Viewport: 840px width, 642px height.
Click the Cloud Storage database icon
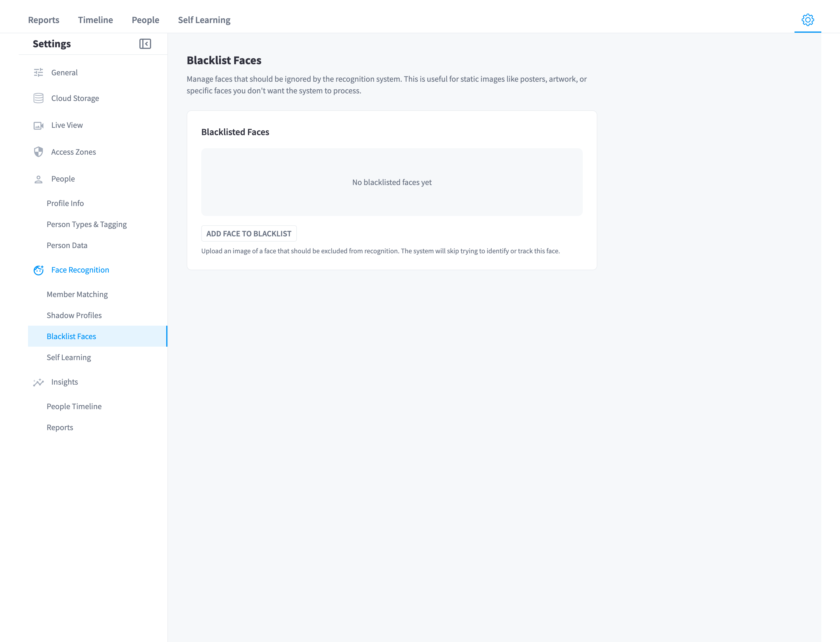pyautogui.click(x=38, y=98)
